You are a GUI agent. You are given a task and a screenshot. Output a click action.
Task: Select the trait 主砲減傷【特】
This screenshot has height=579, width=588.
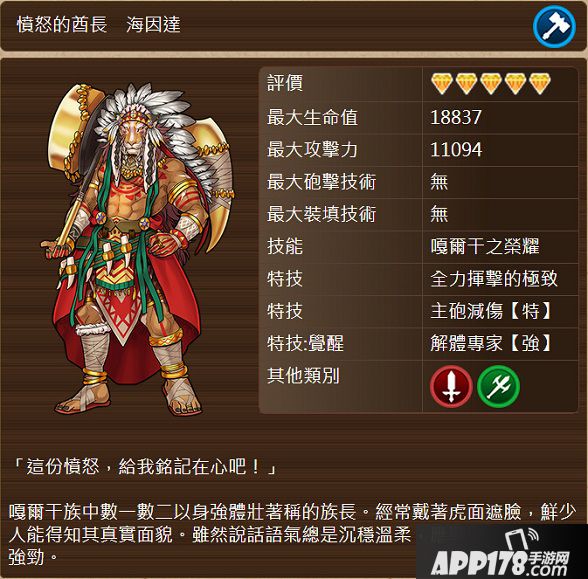[491, 311]
